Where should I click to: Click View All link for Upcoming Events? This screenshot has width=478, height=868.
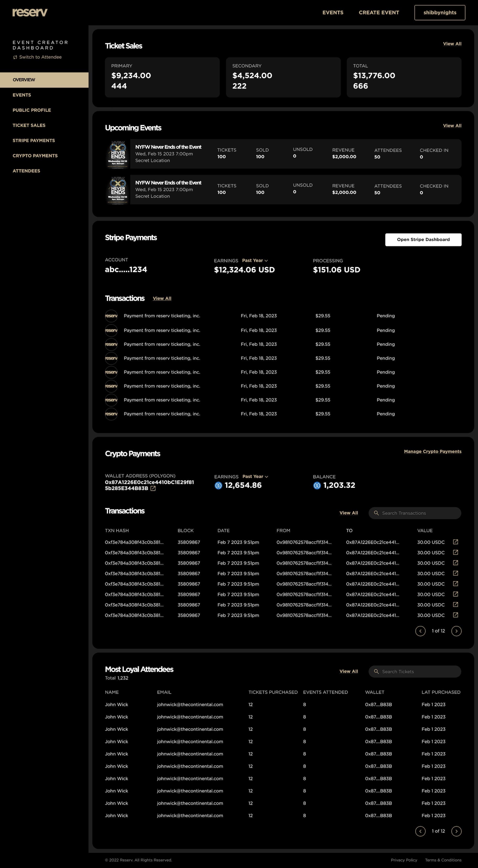(452, 126)
